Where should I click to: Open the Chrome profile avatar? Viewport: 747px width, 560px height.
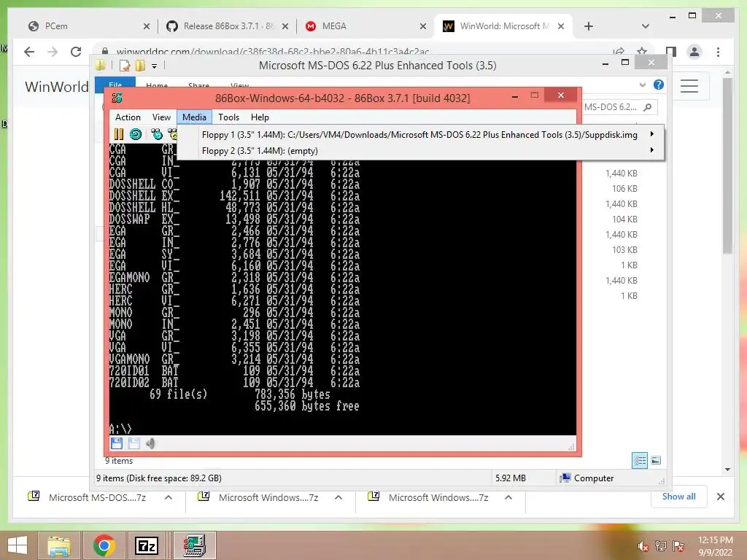[x=694, y=52]
